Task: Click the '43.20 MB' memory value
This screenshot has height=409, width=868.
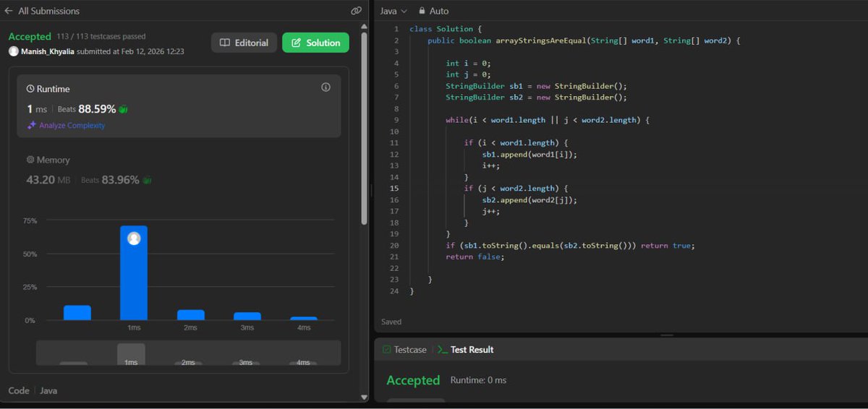Action: 48,180
